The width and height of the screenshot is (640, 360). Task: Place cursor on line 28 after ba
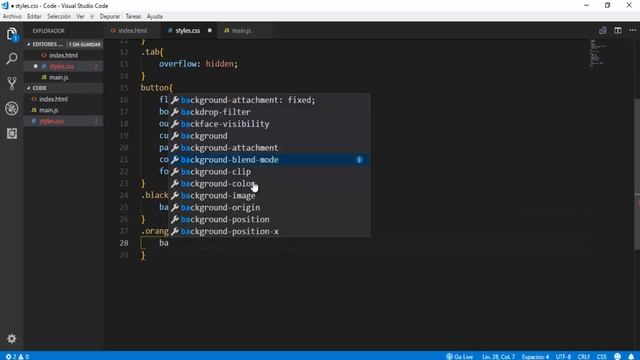[169, 243]
